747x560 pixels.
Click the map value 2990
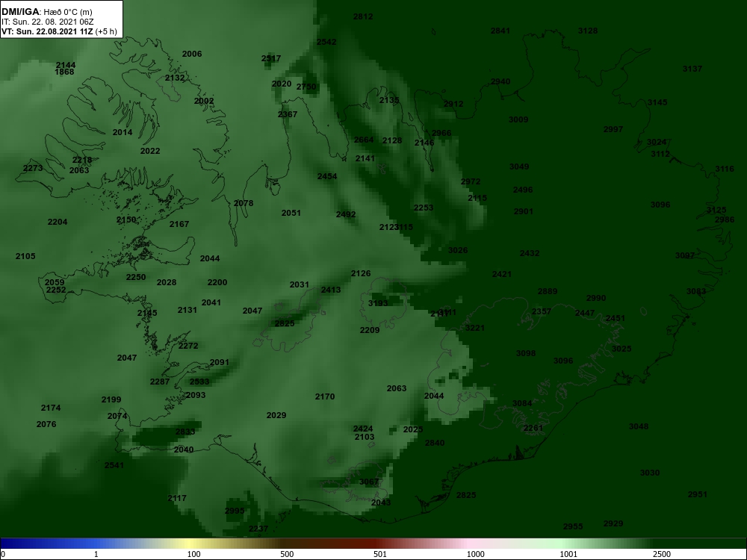click(x=596, y=298)
